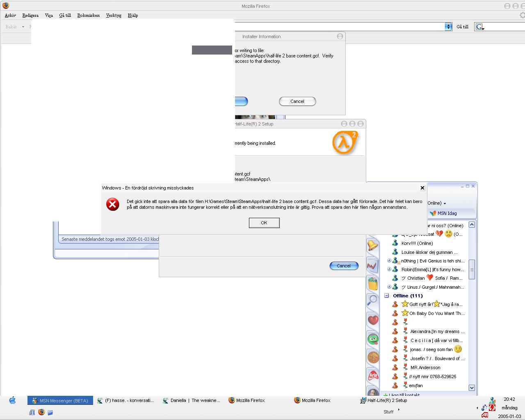Screen dimensions: 525x420
Task: Open the Bokmärken menu in Firefox
Action: click(88, 15)
